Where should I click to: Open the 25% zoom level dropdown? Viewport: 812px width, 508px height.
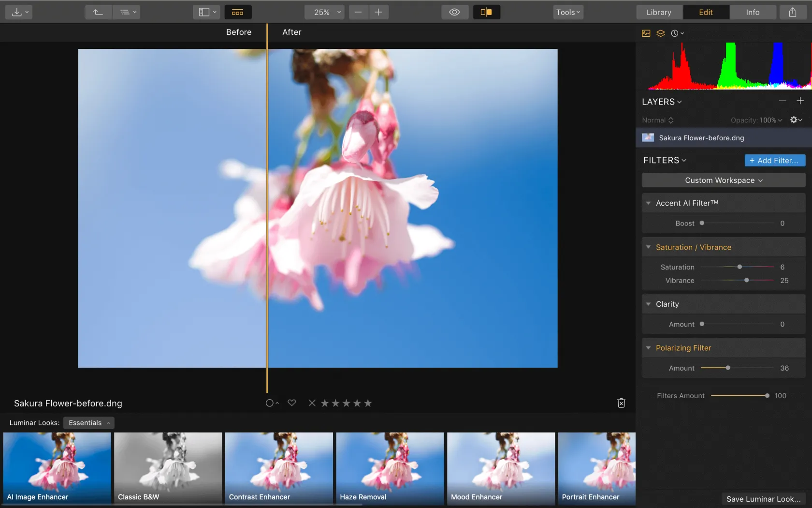324,12
